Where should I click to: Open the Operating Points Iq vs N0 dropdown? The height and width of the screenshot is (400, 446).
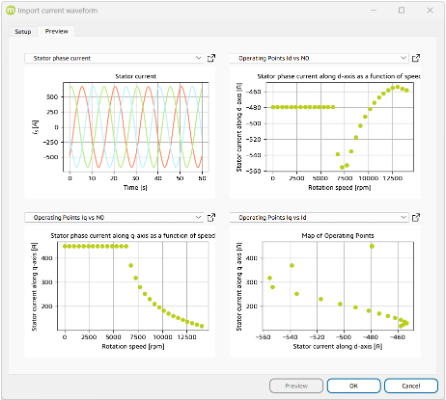coord(114,218)
